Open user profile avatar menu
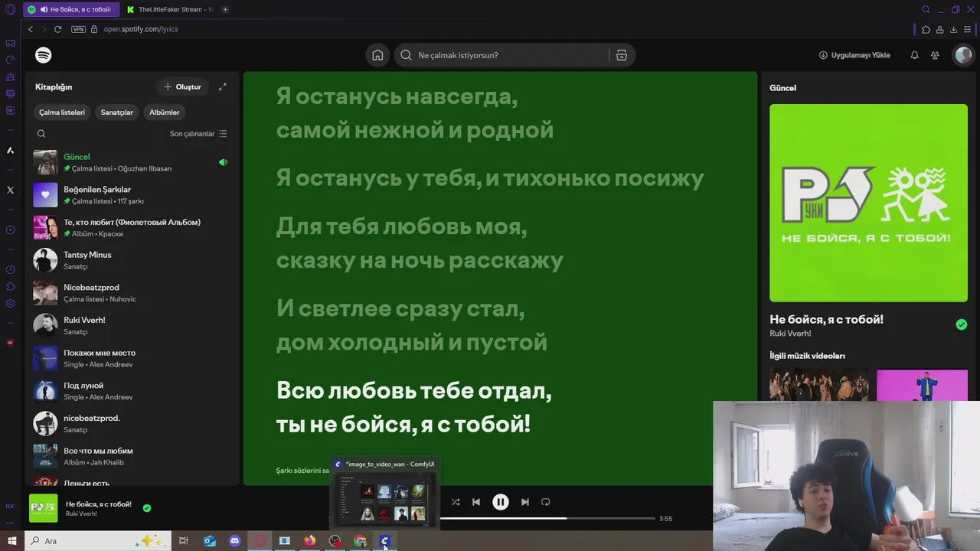Screen dimensions: 980x551 point(963,55)
